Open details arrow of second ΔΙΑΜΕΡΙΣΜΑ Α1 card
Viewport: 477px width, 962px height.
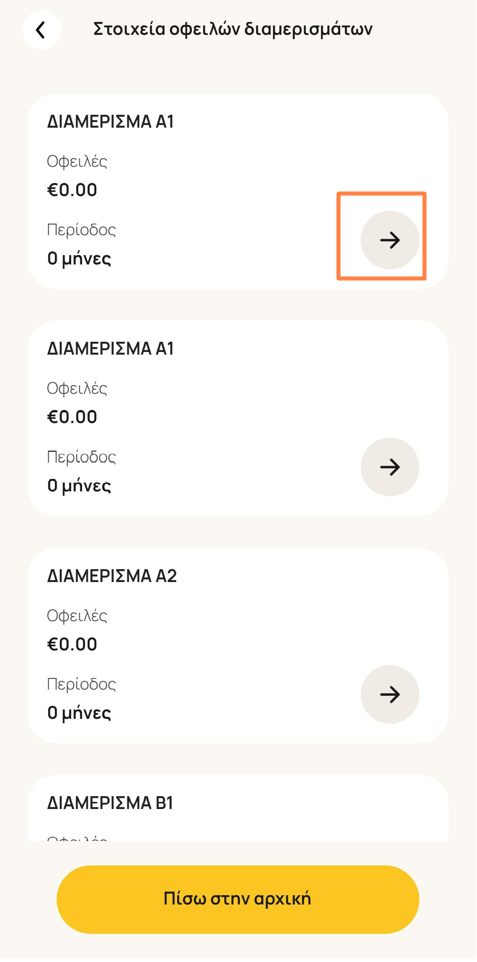(x=389, y=468)
